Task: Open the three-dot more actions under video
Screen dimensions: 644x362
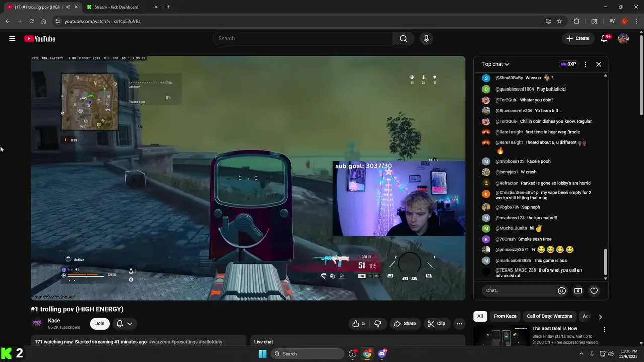Action: pos(459,324)
